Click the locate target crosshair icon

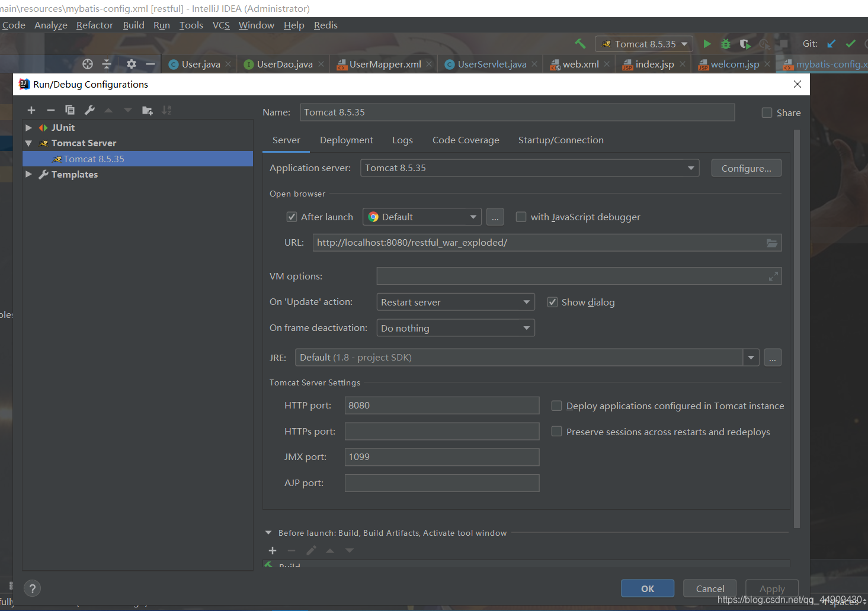[x=88, y=64]
